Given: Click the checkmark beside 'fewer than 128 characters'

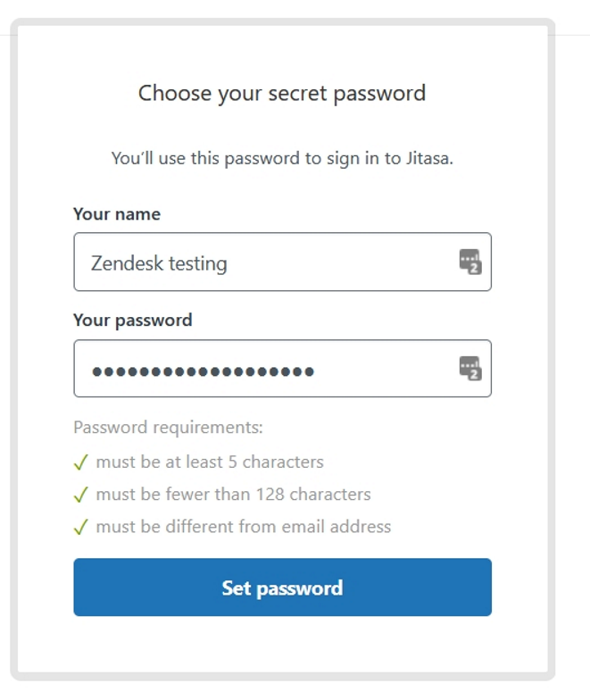Looking at the screenshot, I should [80, 495].
